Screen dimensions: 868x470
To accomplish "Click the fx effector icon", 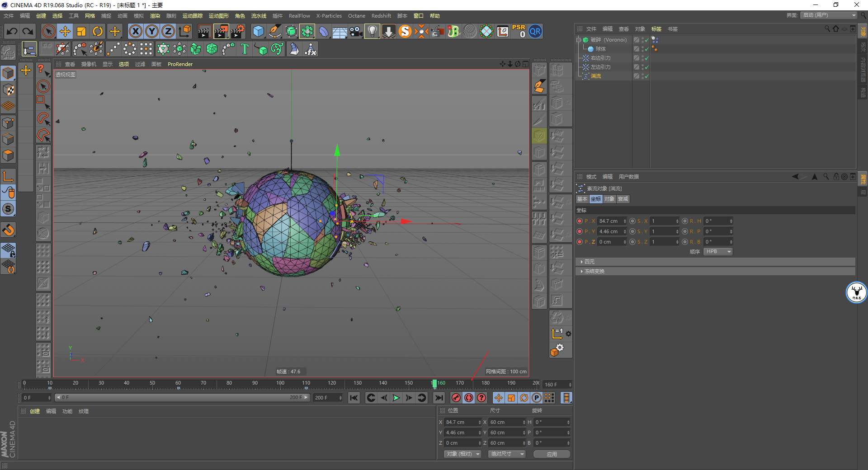I will tap(311, 49).
